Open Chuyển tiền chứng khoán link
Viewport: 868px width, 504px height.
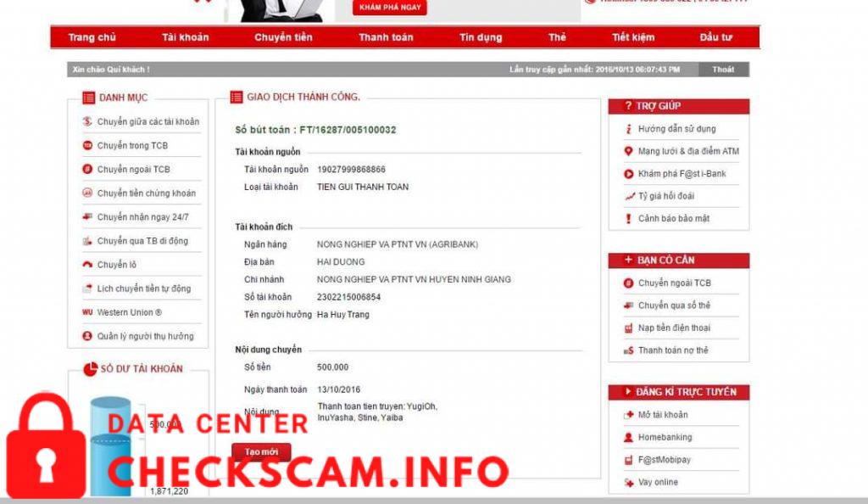click(146, 193)
